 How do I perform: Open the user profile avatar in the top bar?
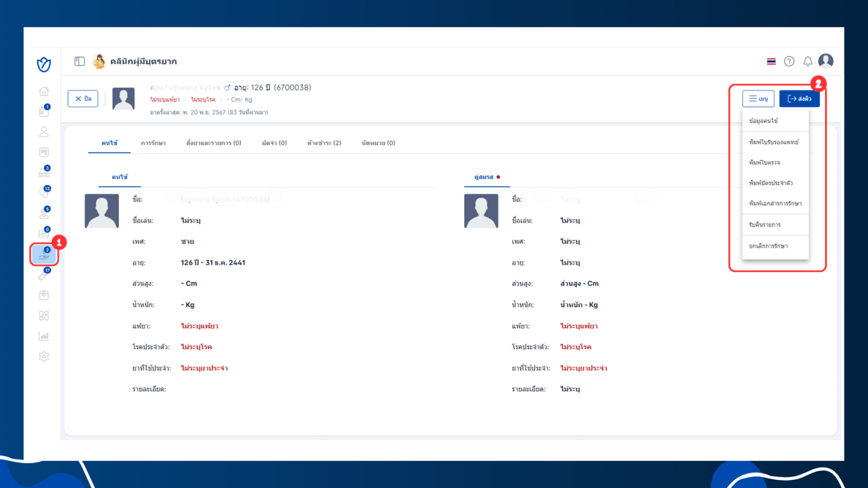tap(826, 61)
